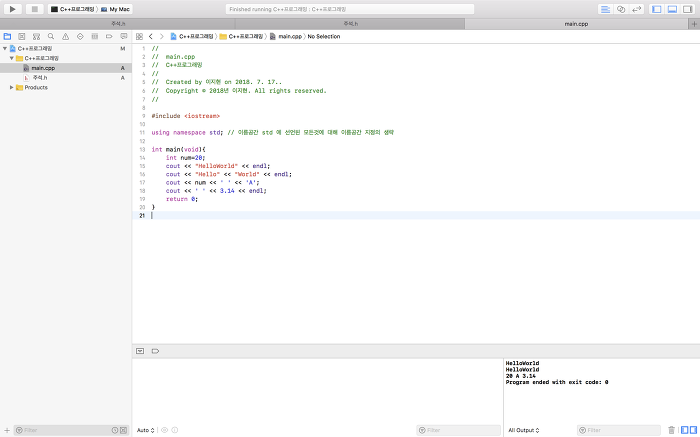Show the assistant editor

tap(621, 9)
